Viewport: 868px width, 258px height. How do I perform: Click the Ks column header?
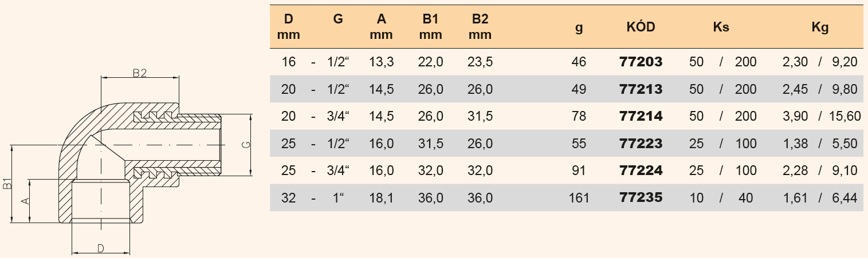(x=721, y=27)
